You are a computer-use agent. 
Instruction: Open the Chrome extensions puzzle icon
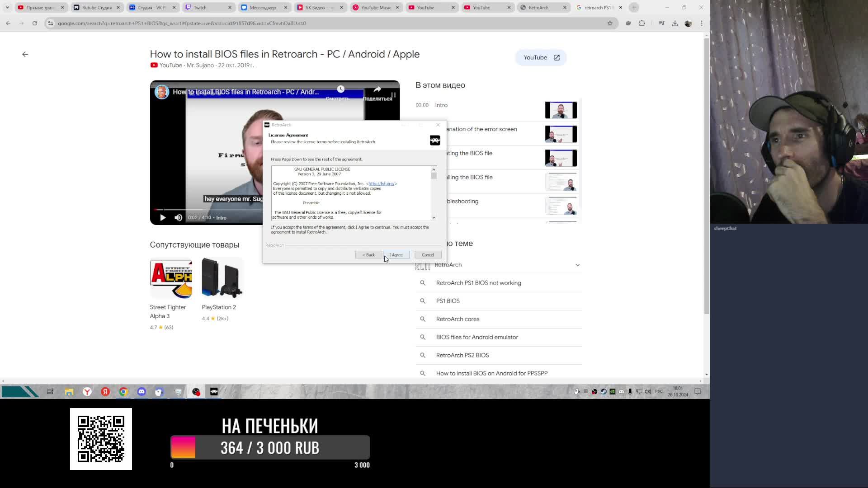[642, 23]
